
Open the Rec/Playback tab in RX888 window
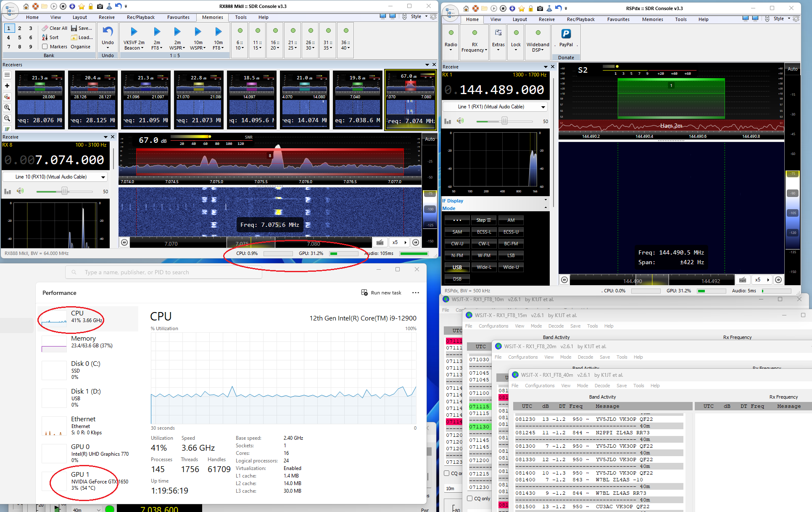(140, 17)
